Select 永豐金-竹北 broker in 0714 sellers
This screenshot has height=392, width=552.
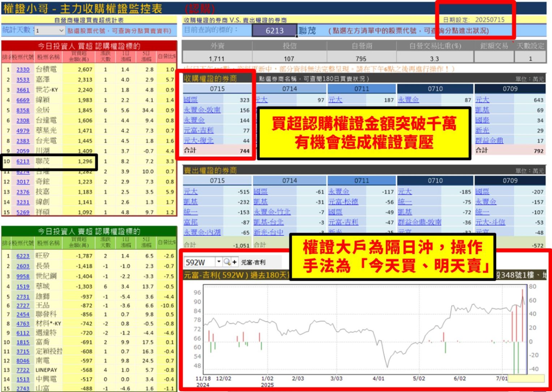coord(272,212)
